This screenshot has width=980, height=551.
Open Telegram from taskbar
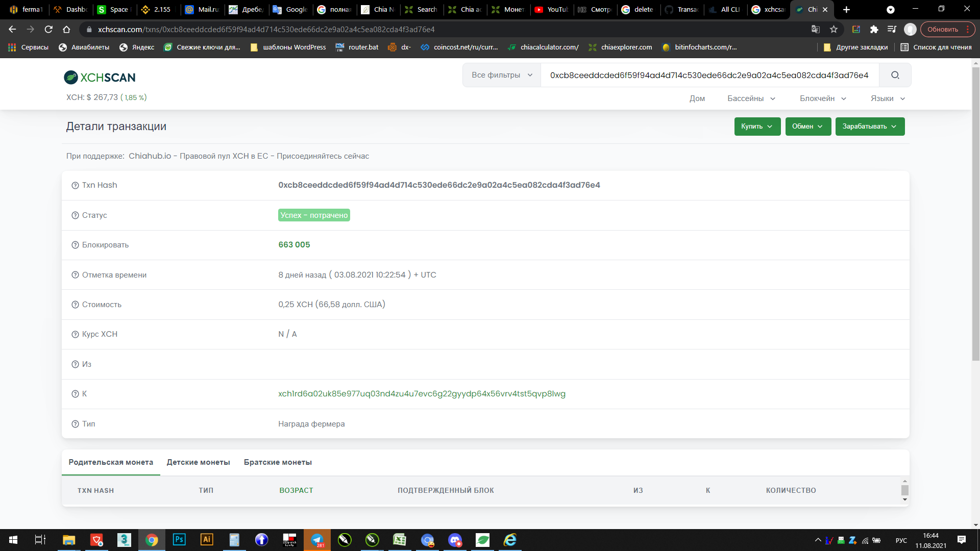coord(317,540)
